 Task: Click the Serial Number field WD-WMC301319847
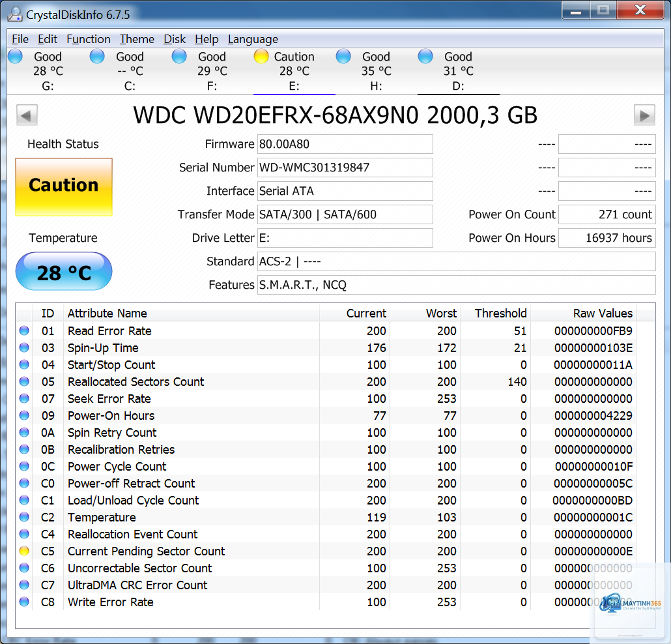pos(345,168)
